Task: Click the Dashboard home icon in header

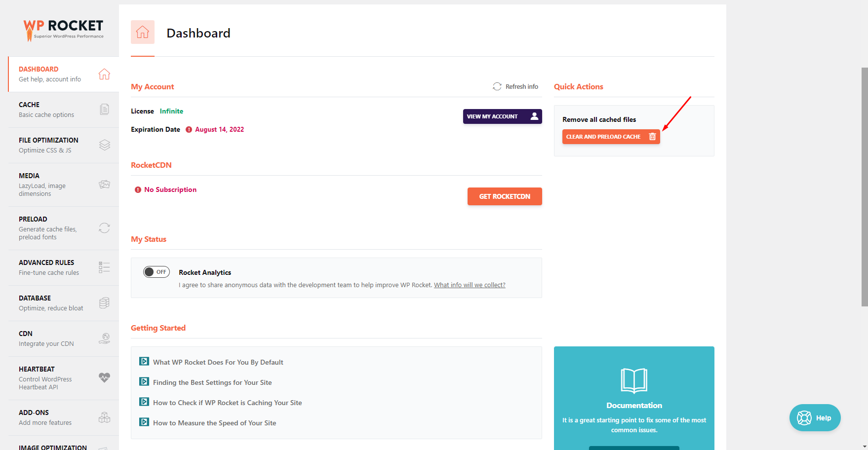Action: (x=143, y=32)
